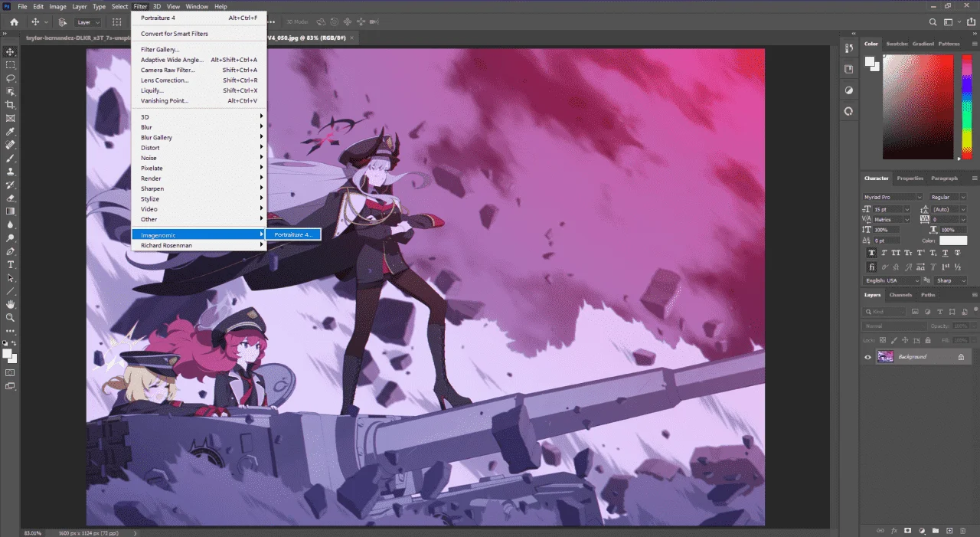The height and width of the screenshot is (537, 980).
Task: Open the 15 pt font size dropdown
Action: (891, 209)
